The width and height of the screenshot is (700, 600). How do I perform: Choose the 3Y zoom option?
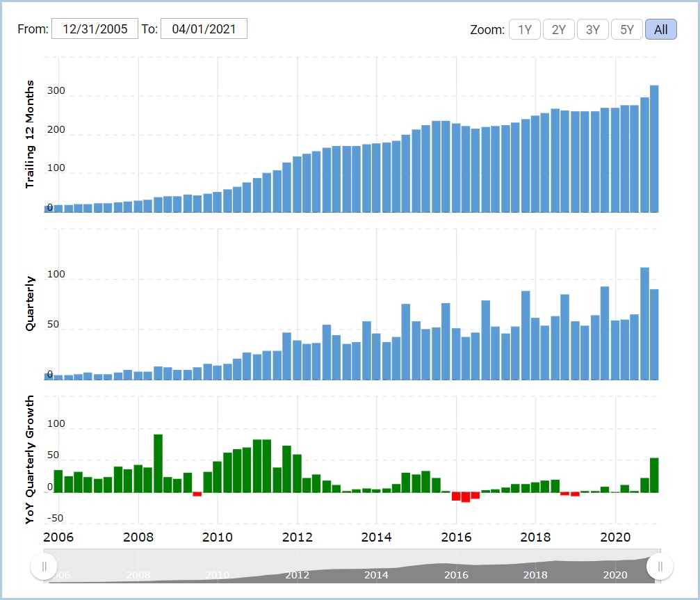(x=592, y=30)
